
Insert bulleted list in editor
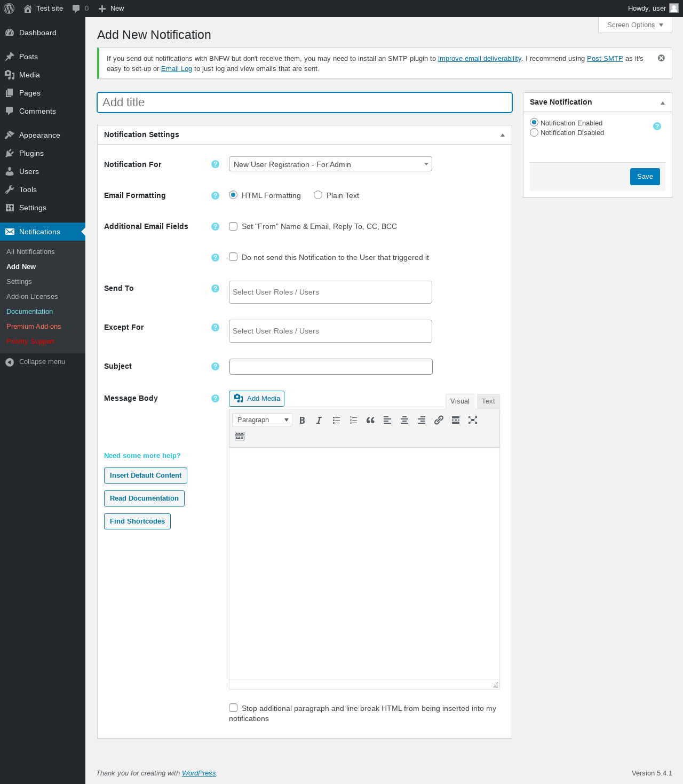(x=336, y=420)
